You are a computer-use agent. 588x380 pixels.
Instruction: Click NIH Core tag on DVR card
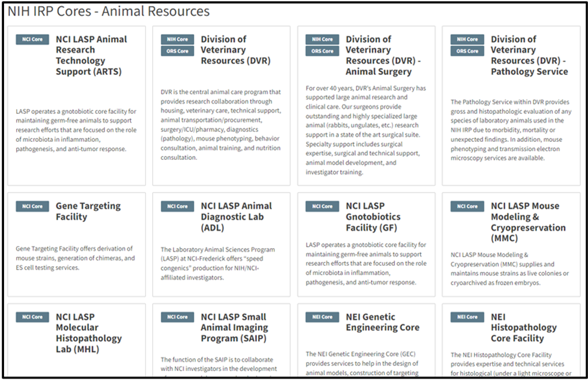click(177, 40)
